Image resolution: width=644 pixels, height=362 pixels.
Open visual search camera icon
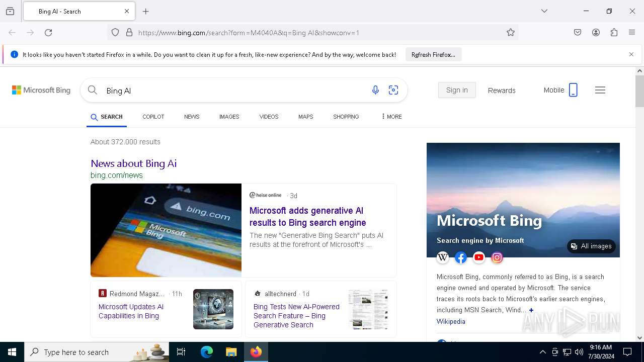(x=393, y=90)
